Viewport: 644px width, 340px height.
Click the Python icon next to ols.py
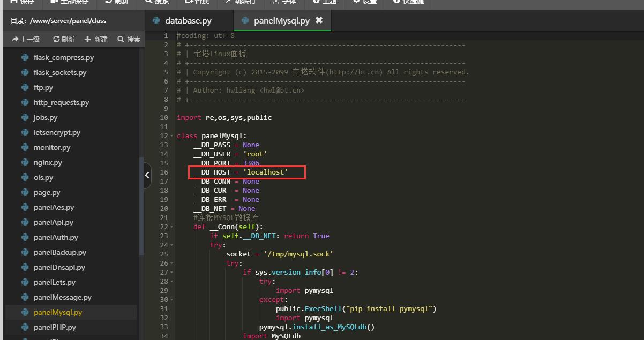[25, 177]
